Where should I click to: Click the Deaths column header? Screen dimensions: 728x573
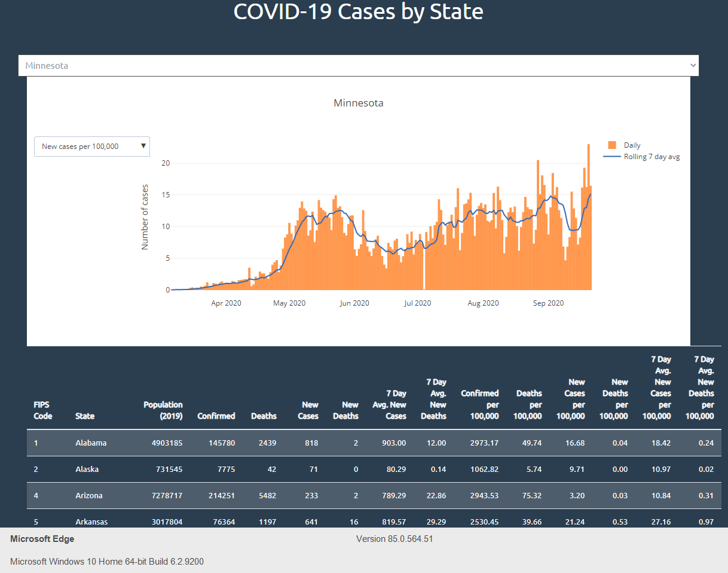264,416
